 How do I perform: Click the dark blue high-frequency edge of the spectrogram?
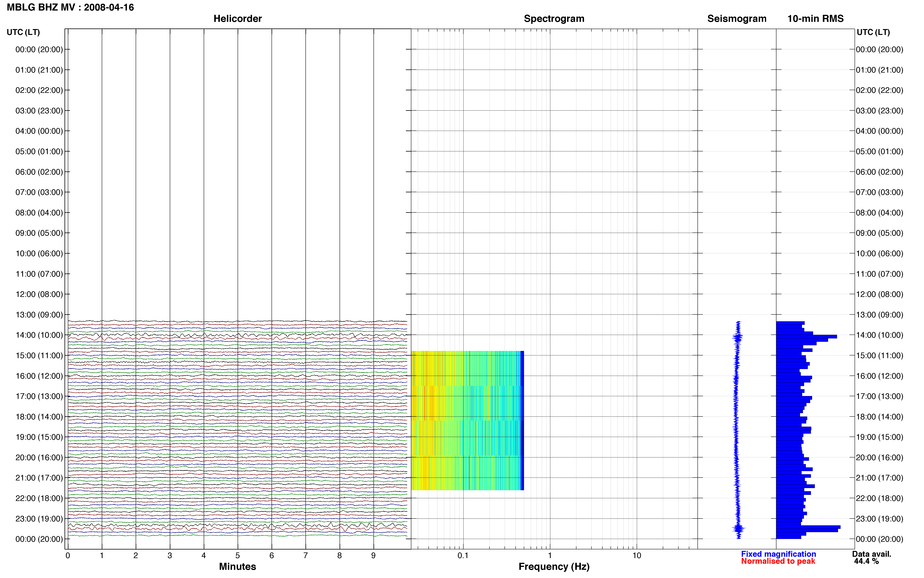point(522,421)
